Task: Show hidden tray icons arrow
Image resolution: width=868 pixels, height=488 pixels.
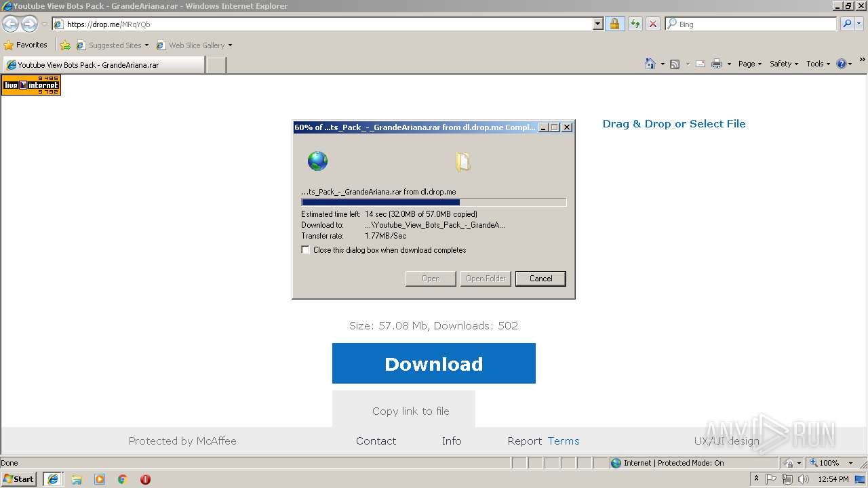Action: [756, 479]
